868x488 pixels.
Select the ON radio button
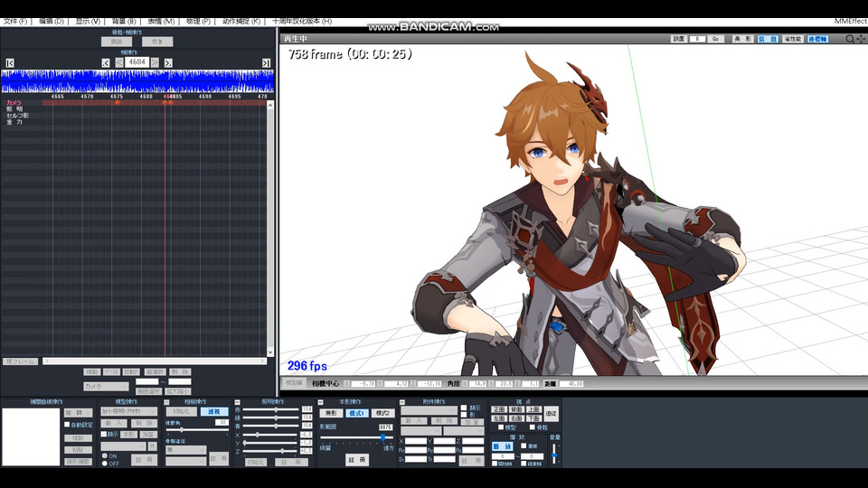[x=105, y=455]
